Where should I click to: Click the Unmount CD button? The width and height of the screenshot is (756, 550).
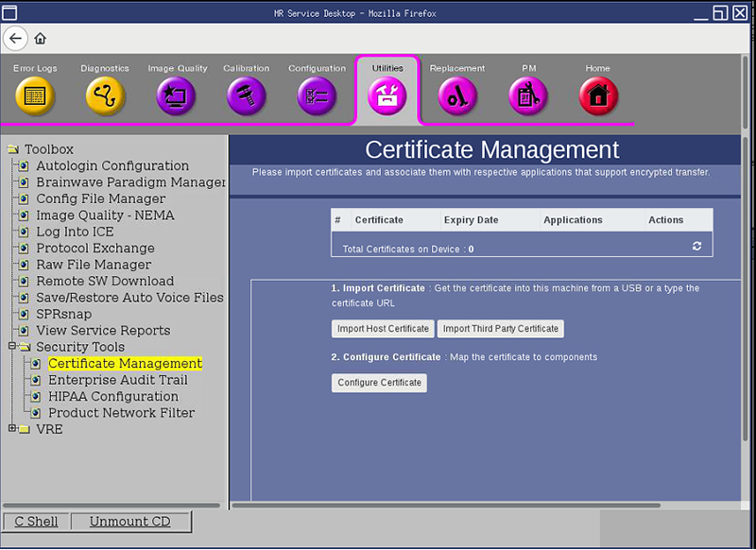point(129,522)
